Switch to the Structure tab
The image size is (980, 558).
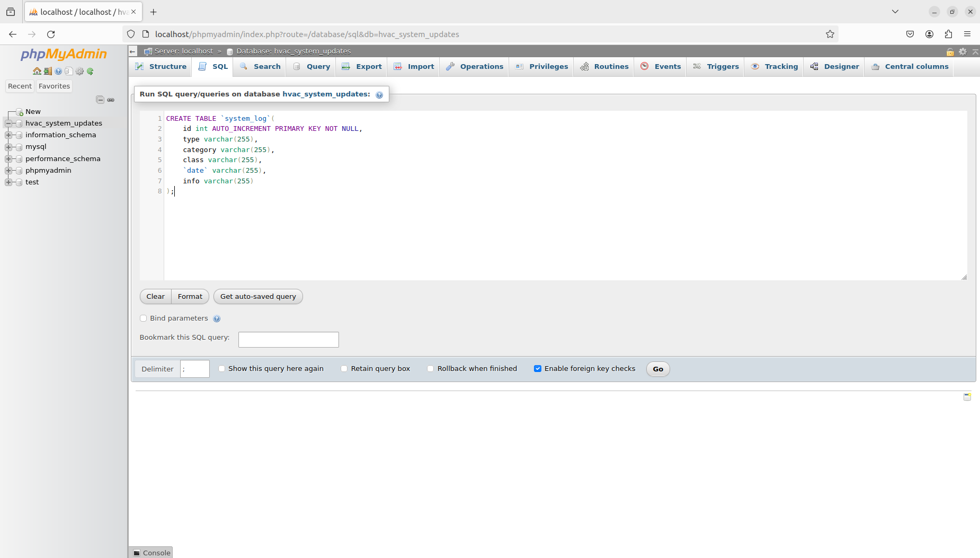[x=161, y=67]
